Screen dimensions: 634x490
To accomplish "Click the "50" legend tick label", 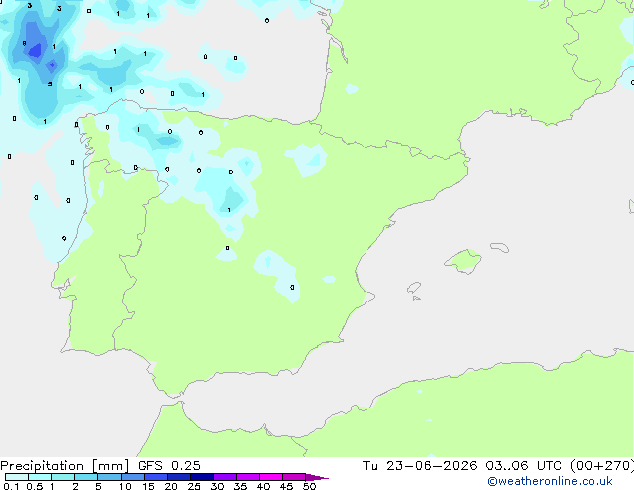I will (x=309, y=486).
